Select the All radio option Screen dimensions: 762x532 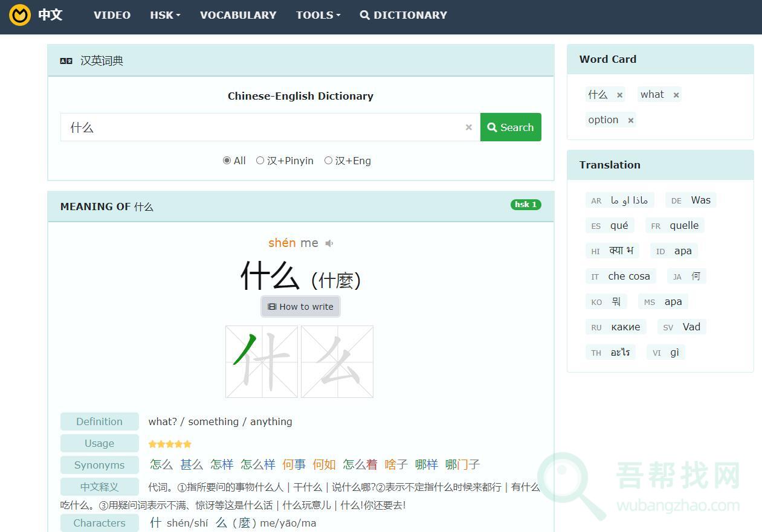pos(227,161)
